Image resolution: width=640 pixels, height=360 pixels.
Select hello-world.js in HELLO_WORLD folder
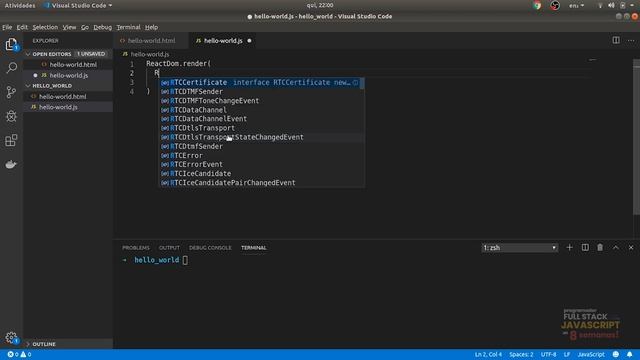pos(68,107)
